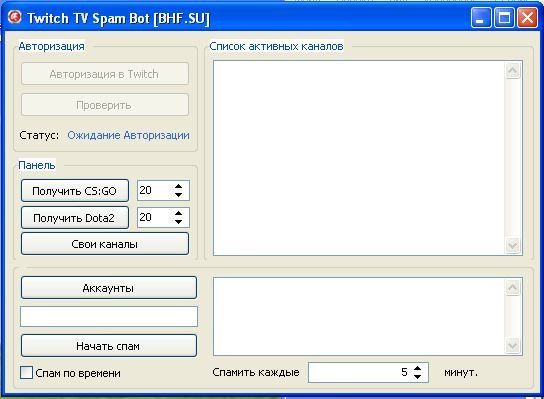Screen dimensions: 544x399
Task: Click the Панель group label
Action: pos(37,165)
